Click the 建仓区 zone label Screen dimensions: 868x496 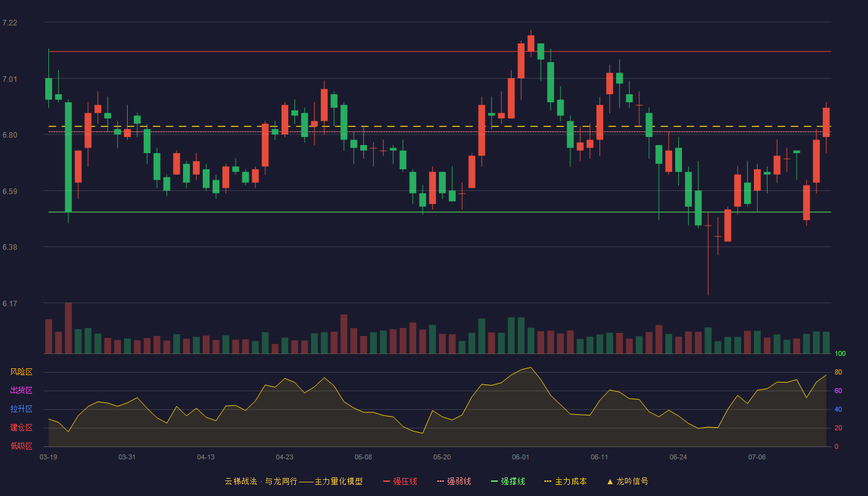coord(21,428)
